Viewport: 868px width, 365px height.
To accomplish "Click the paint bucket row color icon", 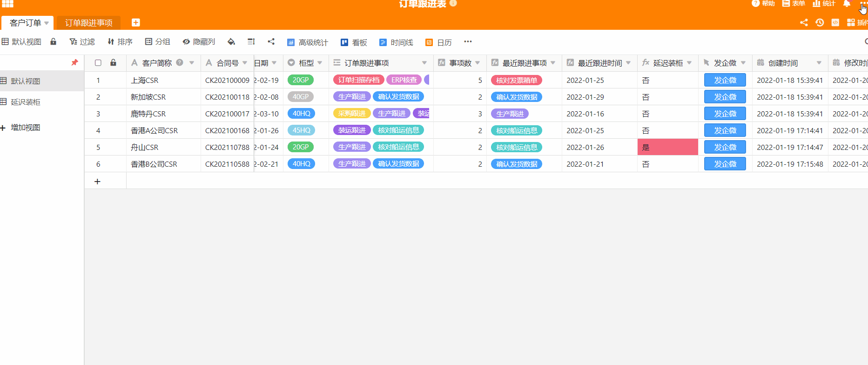I will coord(231,42).
